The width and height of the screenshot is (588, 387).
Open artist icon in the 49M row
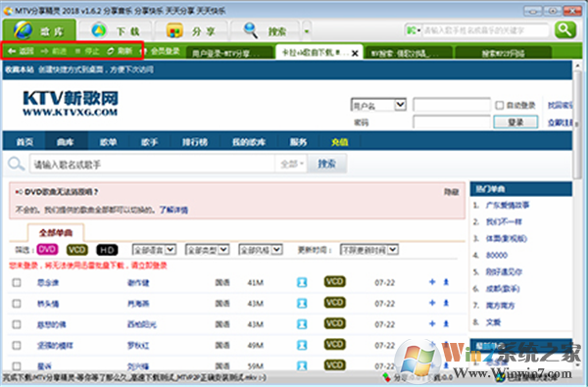click(x=302, y=345)
